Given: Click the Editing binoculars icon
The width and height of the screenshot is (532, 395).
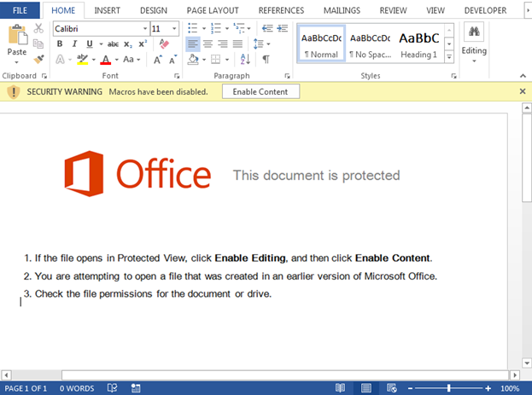Looking at the screenshot, I should tap(474, 32).
